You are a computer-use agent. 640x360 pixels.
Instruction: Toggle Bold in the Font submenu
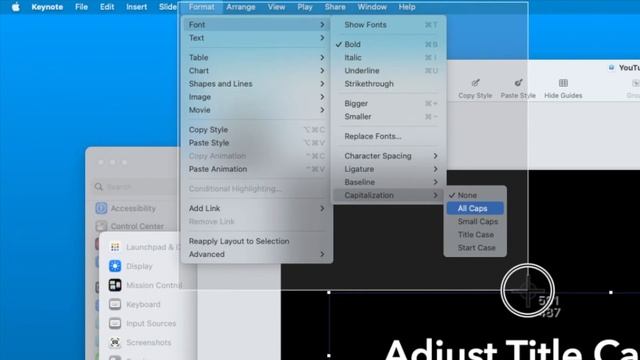pos(388,44)
